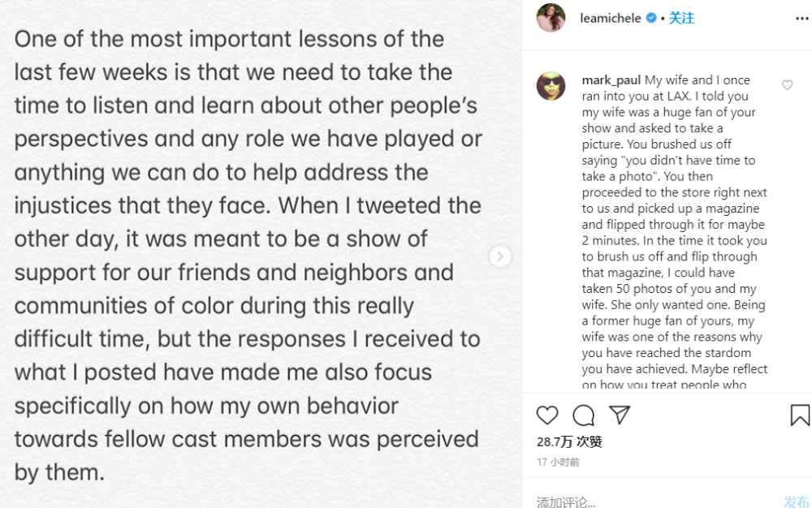The width and height of the screenshot is (812, 508).
Task: Like the post with the heart icon
Action: [547, 415]
